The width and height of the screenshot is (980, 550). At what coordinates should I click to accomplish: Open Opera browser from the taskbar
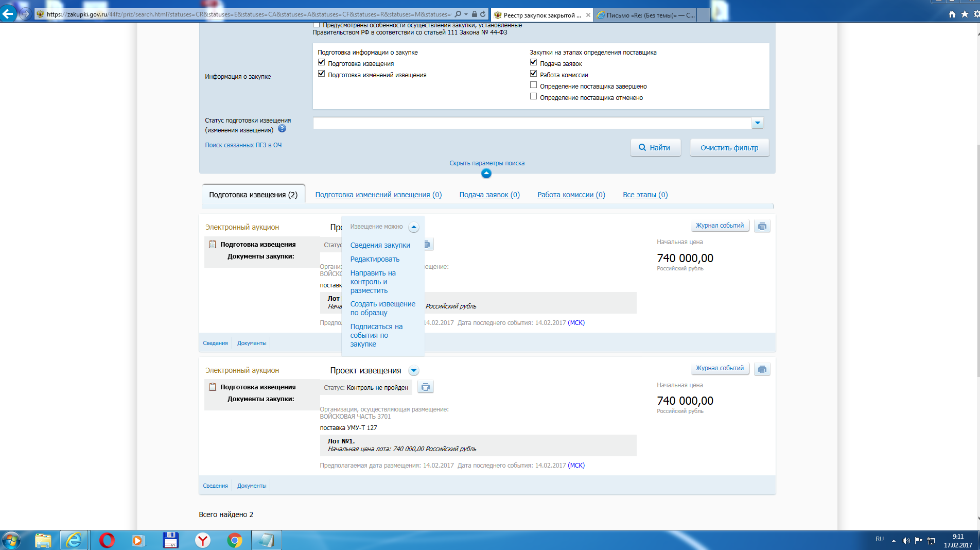107,540
